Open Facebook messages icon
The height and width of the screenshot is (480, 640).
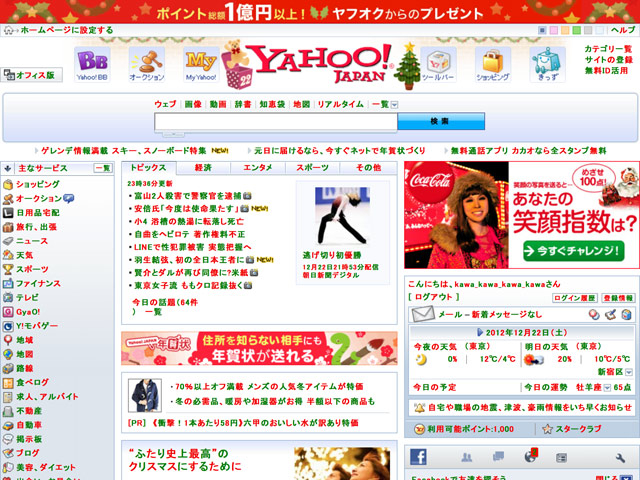(498, 456)
